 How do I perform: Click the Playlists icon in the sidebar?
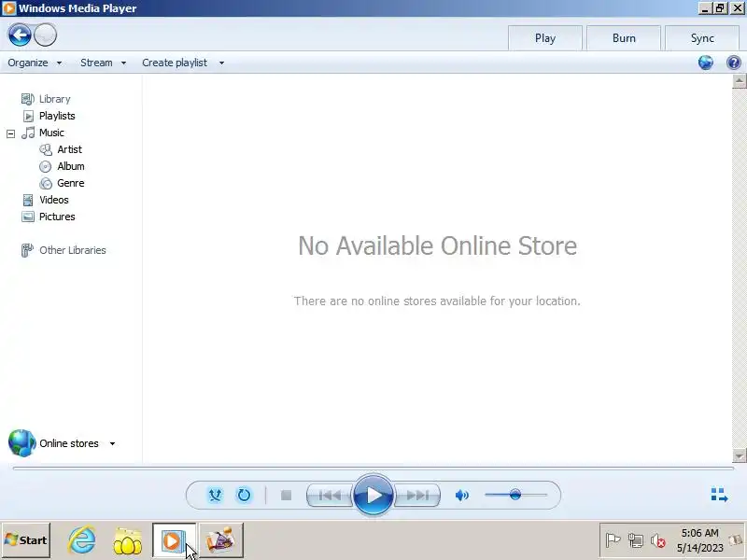[x=28, y=116]
